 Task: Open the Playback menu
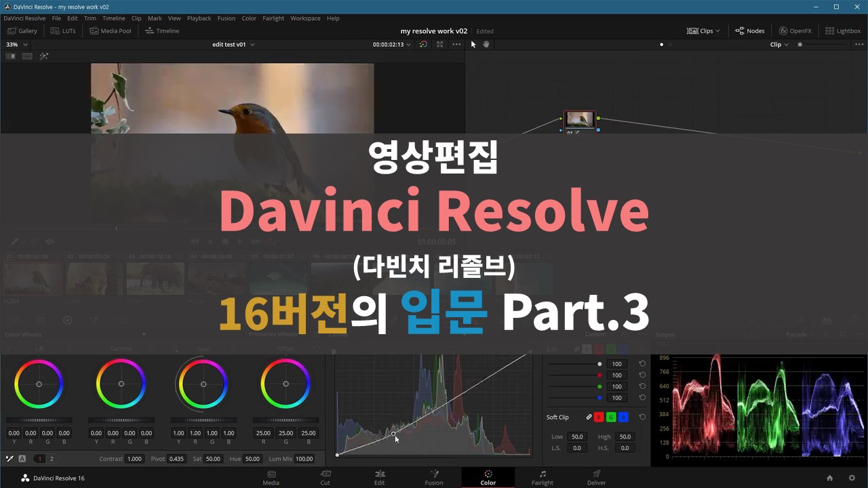coord(199,18)
